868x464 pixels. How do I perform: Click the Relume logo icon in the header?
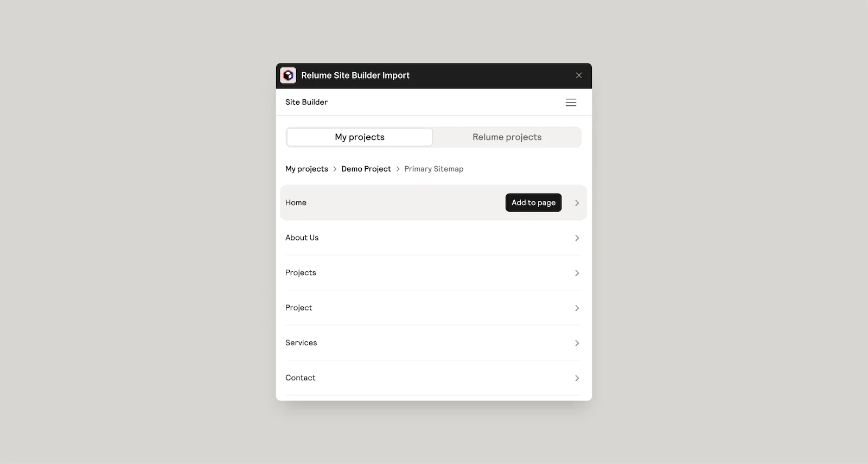pyautogui.click(x=288, y=75)
